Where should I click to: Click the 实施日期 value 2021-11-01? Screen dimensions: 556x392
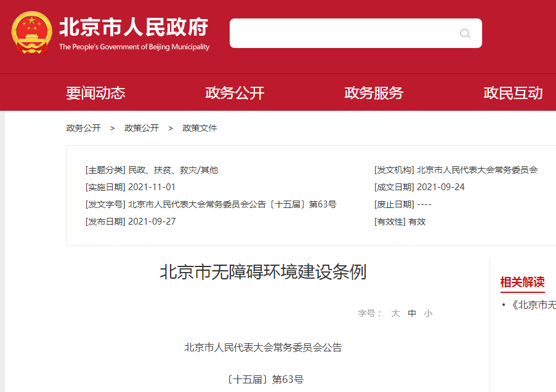151,187
